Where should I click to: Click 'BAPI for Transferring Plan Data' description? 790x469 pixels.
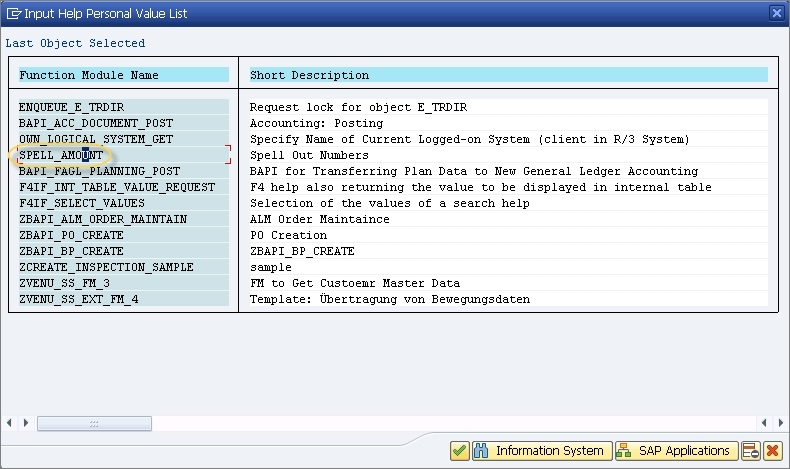tap(474, 171)
